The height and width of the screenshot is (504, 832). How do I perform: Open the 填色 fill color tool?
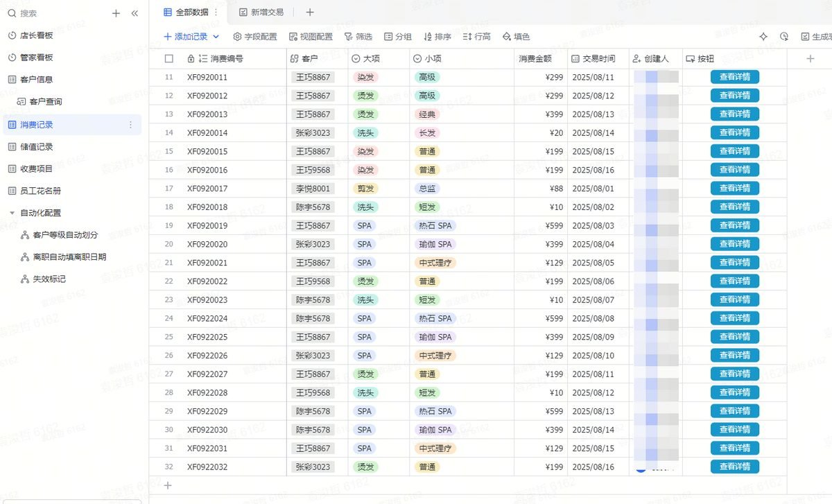pos(516,37)
